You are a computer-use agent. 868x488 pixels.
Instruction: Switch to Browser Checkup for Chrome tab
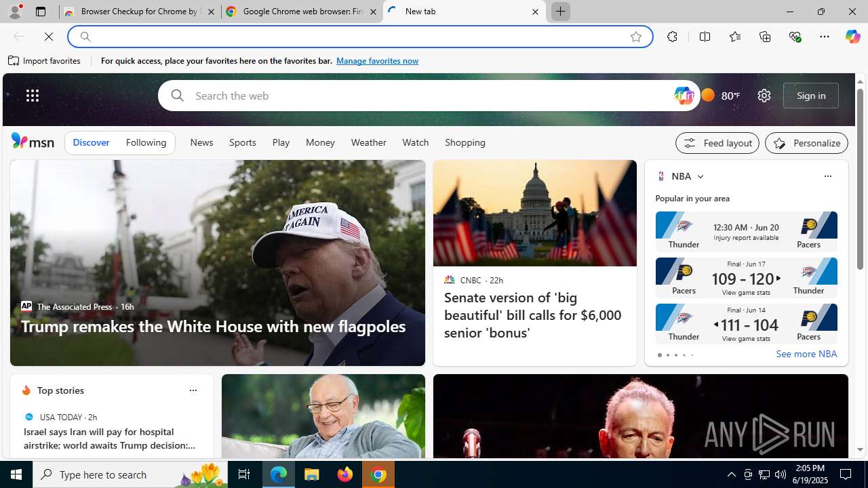(x=140, y=12)
